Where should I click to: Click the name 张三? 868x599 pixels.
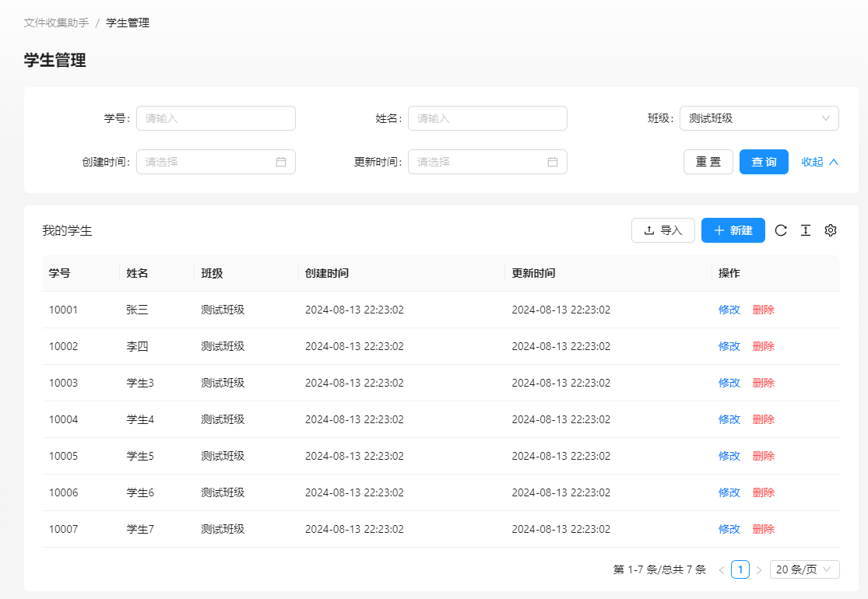(x=137, y=310)
